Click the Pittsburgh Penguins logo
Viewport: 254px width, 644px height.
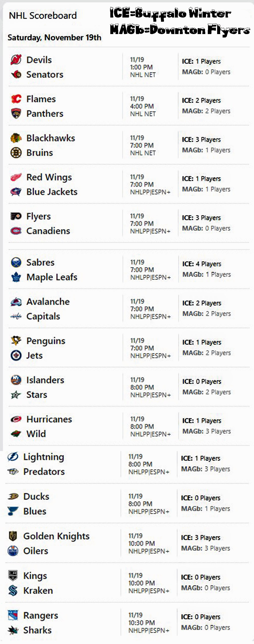coord(16,341)
